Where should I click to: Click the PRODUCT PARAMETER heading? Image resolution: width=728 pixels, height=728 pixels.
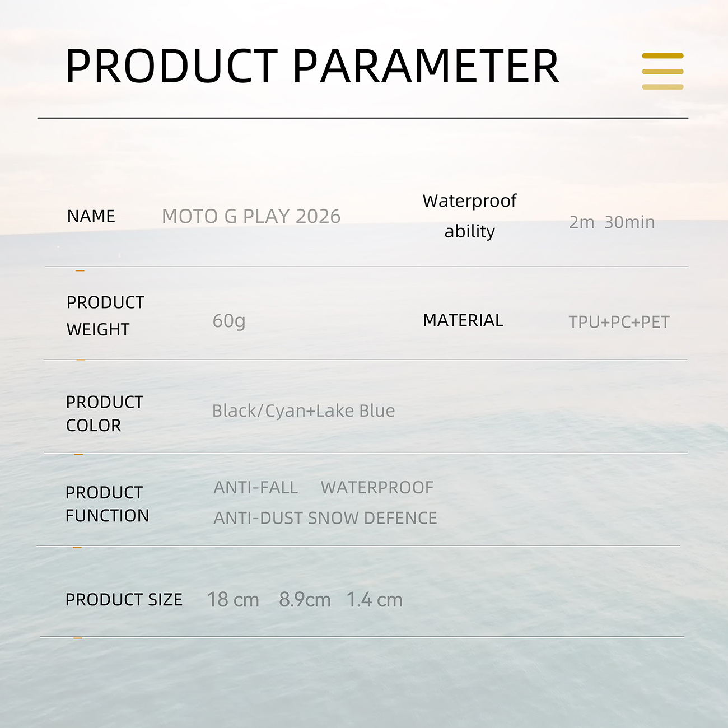[x=312, y=67]
